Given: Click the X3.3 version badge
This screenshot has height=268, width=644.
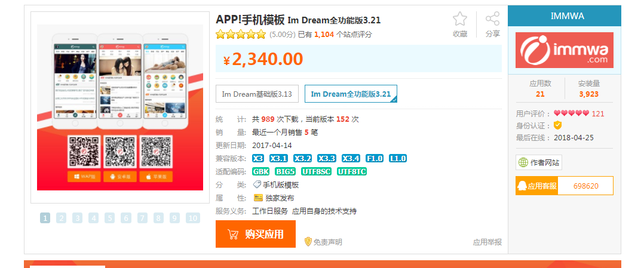Looking at the screenshot, I should [x=327, y=158].
